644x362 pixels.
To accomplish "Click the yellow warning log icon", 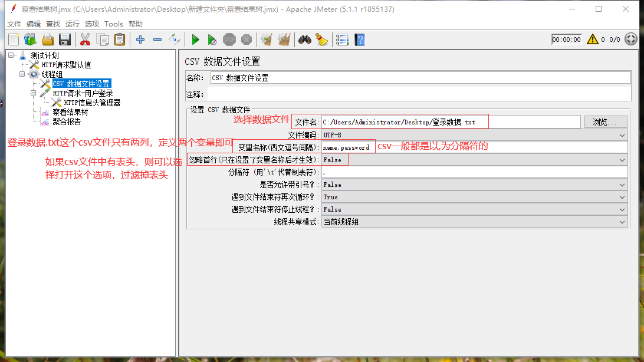I will coord(592,40).
